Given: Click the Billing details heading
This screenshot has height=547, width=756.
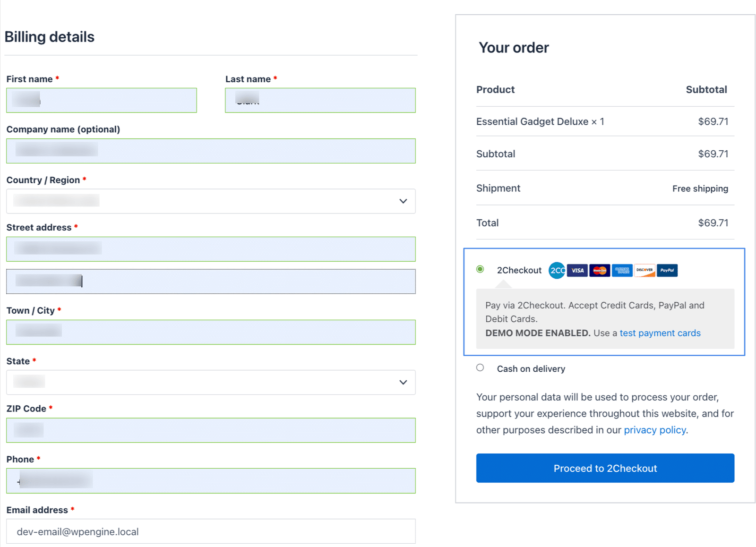Looking at the screenshot, I should pos(50,37).
